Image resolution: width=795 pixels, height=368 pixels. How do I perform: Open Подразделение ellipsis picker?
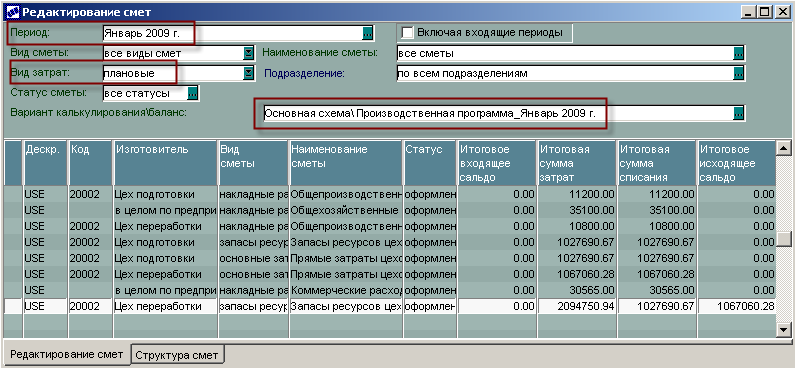click(x=739, y=73)
